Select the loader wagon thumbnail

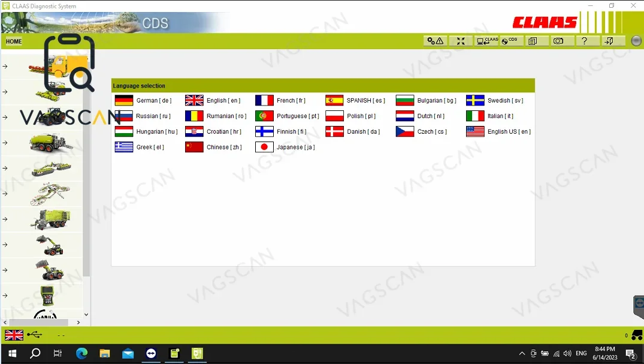(50, 219)
